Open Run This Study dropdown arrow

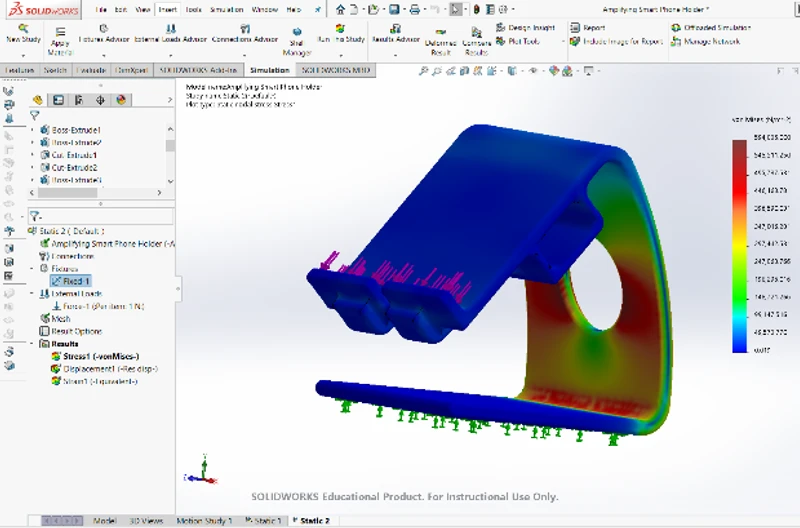coord(340,54)
